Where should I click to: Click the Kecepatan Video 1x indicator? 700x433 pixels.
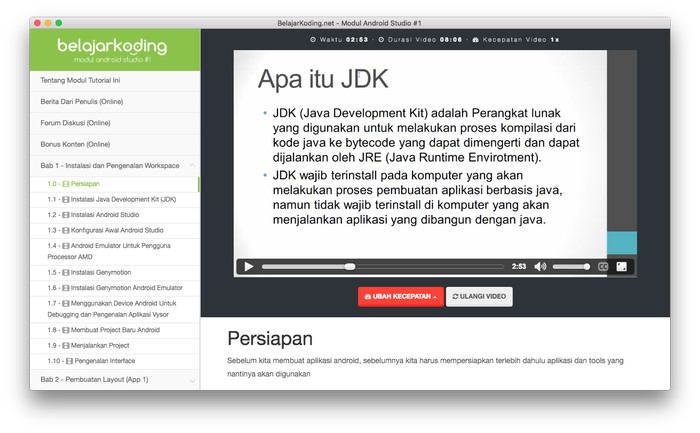tap(516, 40)
